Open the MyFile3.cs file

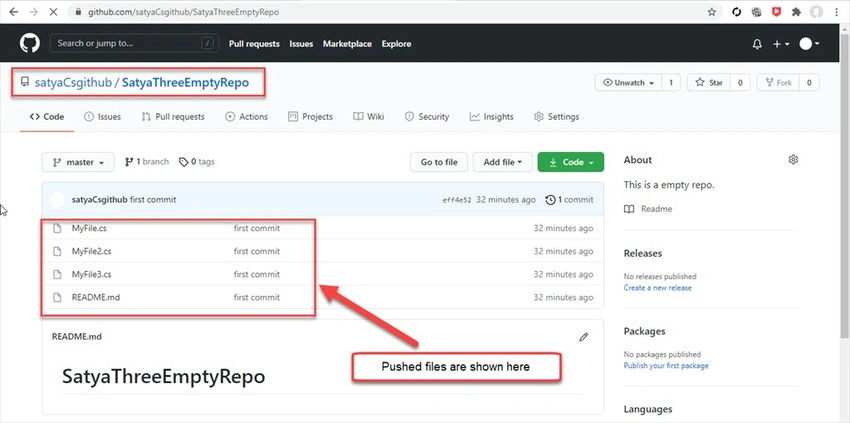point(92,274)
